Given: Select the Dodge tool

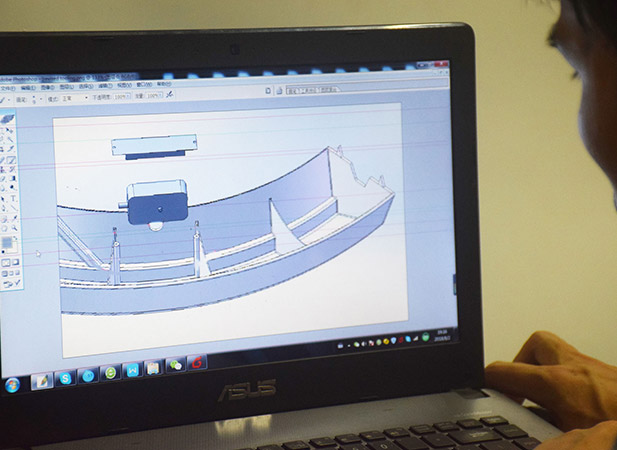Looking at the screenshot, I should (x=13, y=188).
